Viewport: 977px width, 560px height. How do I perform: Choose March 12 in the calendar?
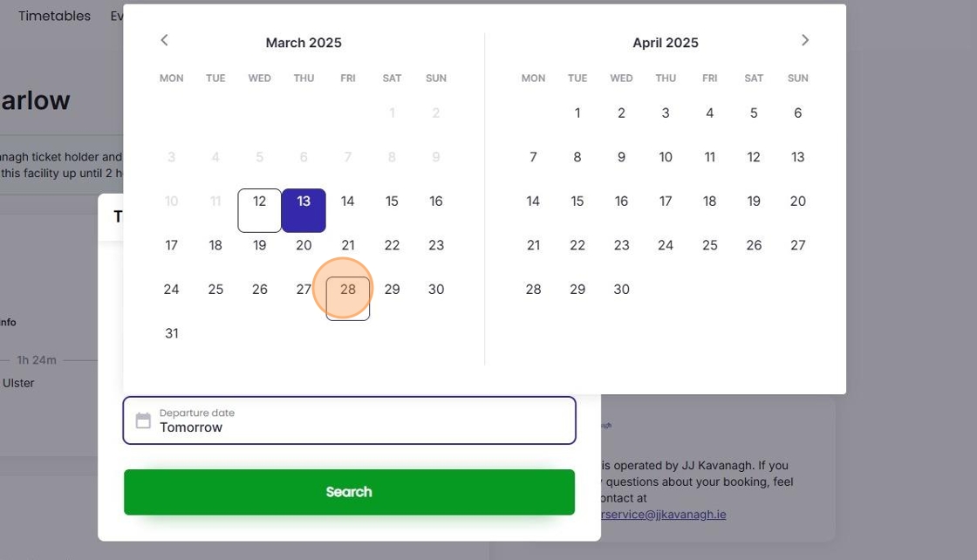(x=259, y=201)
